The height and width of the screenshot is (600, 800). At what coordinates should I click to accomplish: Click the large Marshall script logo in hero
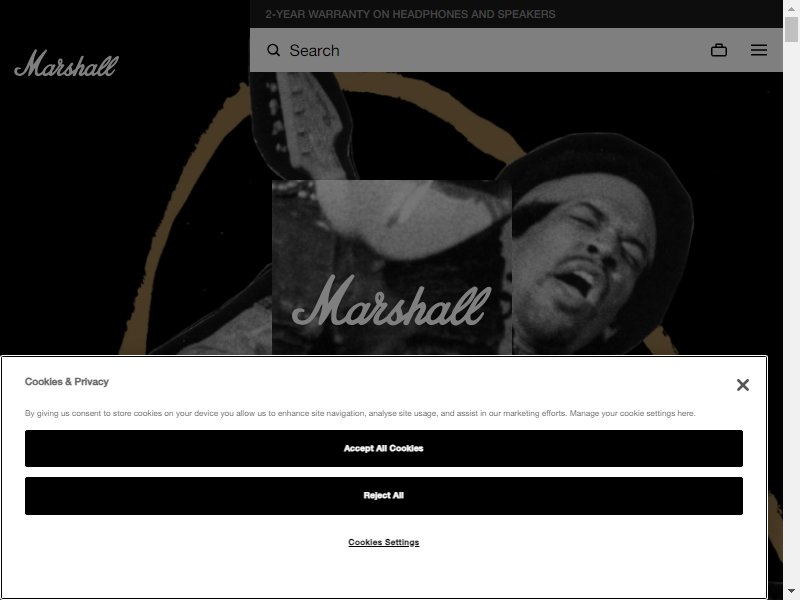coord(391,301)
